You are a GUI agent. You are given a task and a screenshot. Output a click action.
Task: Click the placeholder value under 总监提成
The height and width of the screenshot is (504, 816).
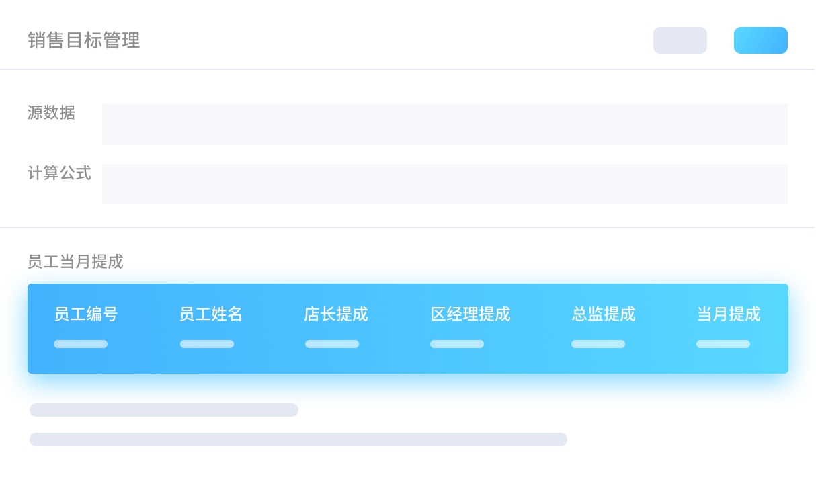point(598,344)
